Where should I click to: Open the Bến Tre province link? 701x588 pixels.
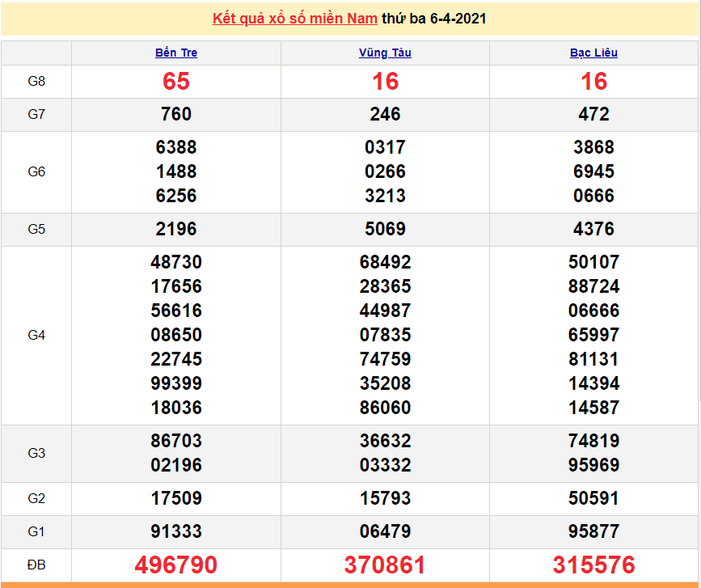pyautogui.click(x=176, y=53)
